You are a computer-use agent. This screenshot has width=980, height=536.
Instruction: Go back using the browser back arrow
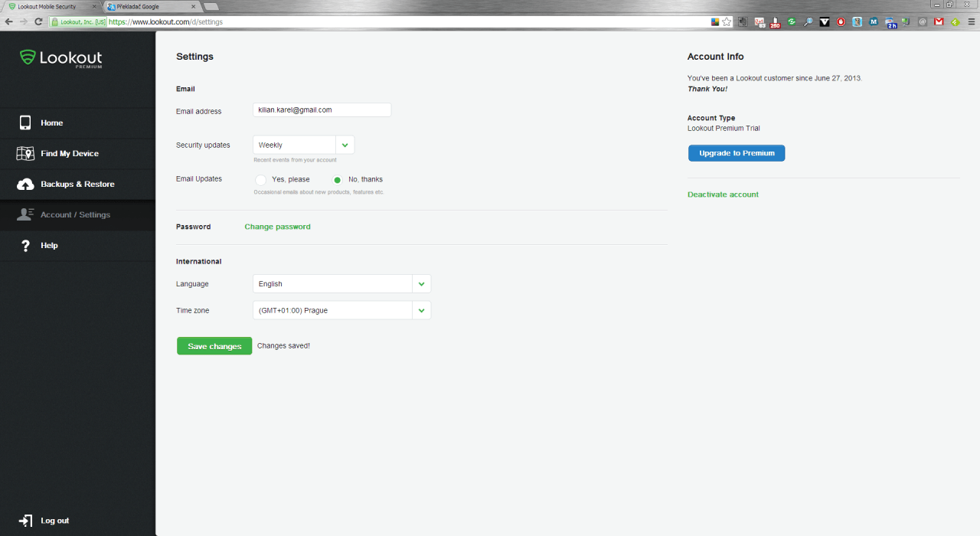[8, 22]
